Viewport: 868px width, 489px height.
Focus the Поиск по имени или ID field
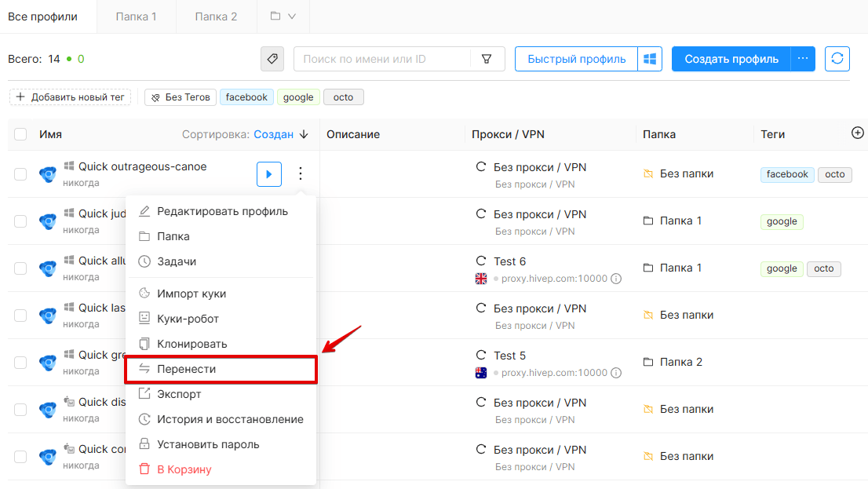click(x=382, y=59)
